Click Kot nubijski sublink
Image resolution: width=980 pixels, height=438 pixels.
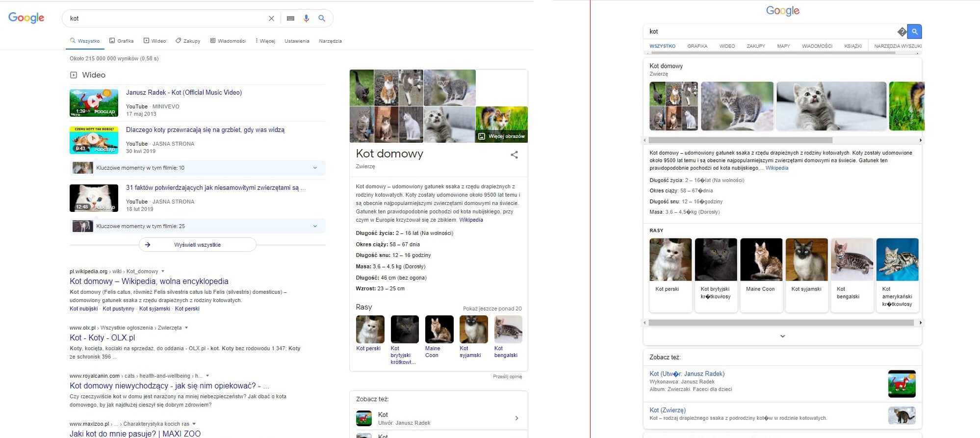point(84,309)
